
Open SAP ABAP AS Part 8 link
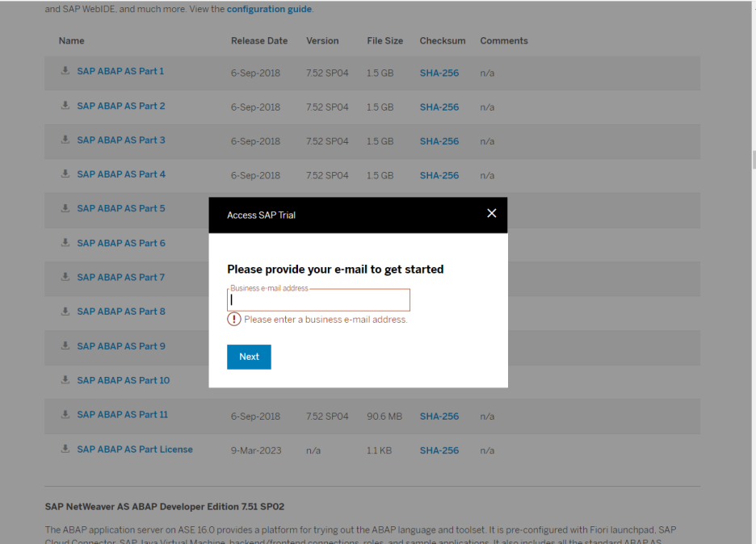tap(121, 312)
